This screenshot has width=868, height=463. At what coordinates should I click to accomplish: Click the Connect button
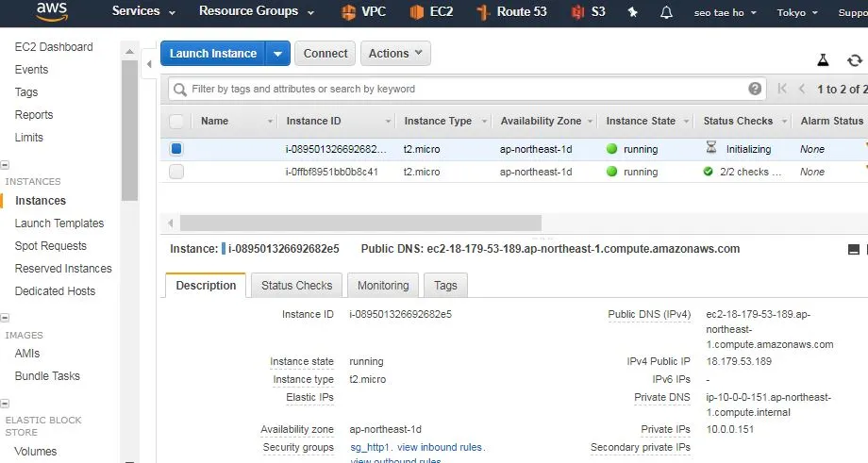(x=325, y=54)
